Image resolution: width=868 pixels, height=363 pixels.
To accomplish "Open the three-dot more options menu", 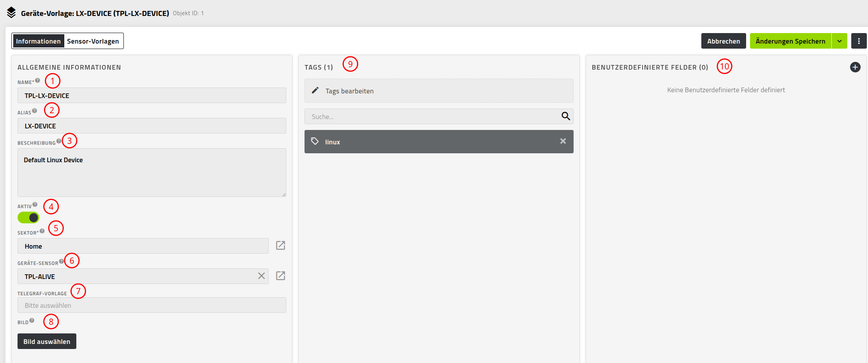I will point(859,41).
